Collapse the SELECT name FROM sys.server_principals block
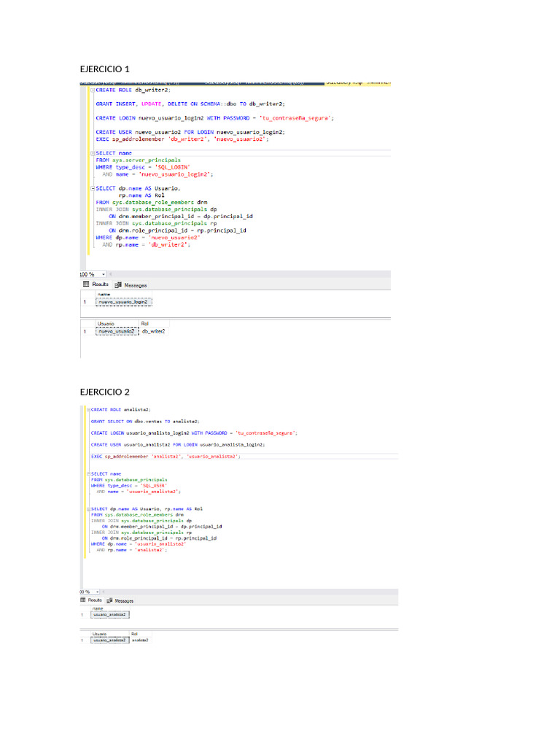 point(93,153)
